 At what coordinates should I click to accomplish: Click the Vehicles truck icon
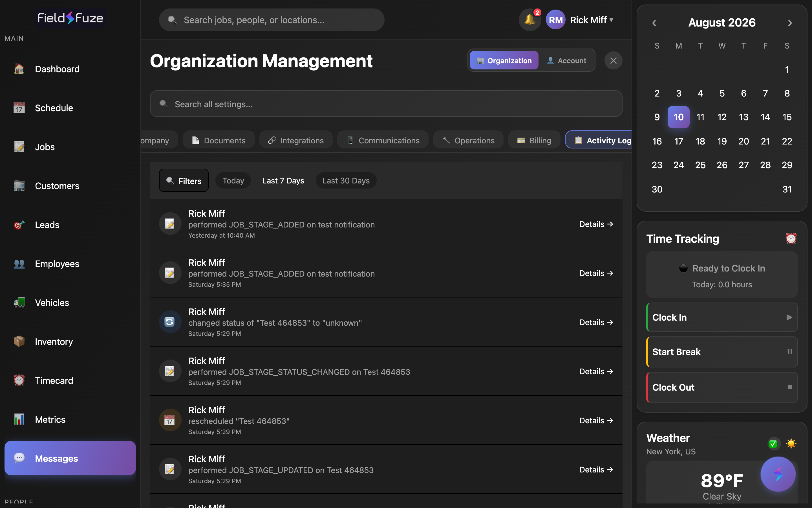[x=19, y=303]
